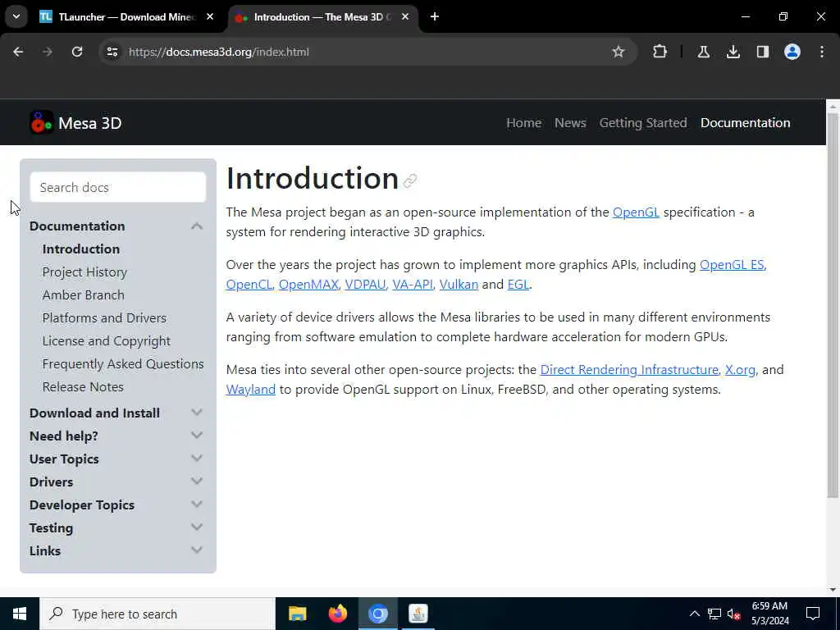Open News in the navbar
The width and height of the screenshot is (840, 630).
coord(570,123)
